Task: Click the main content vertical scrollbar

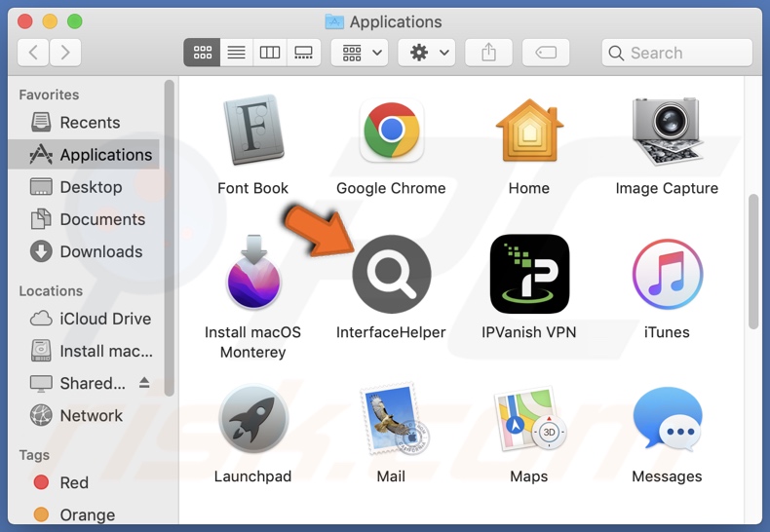Action: pyautogui.click(x=753, y=261)
